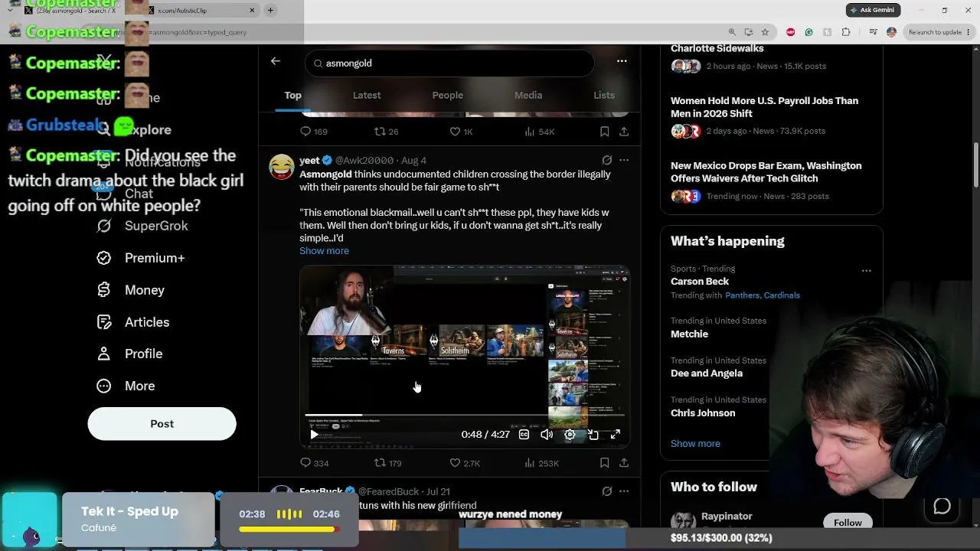Enter fullscreen on the video

tap(615, 434)
